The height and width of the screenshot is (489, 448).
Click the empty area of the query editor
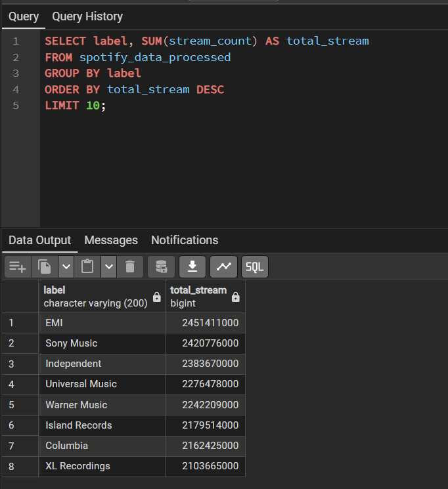[244, 169]
